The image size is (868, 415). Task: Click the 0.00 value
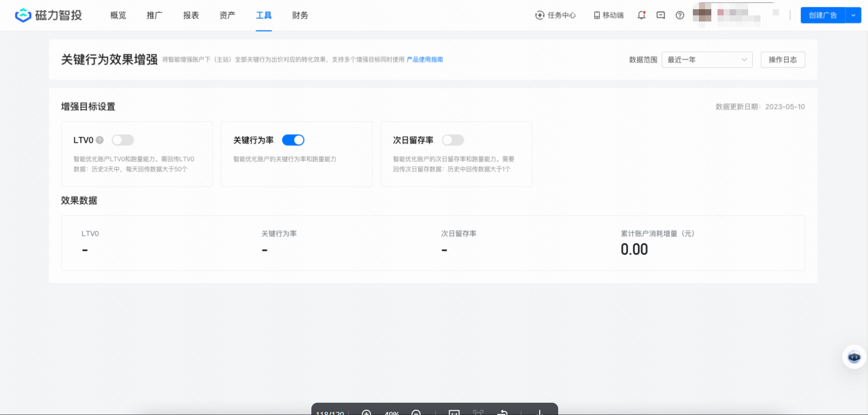(x=634, y=250)
